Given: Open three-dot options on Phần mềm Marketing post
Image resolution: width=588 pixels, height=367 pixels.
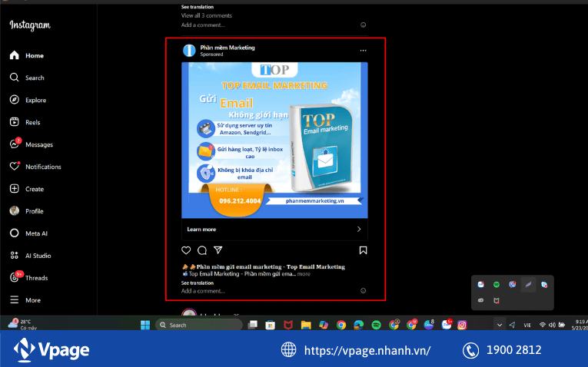Looking at the screenshot, I should [363, 51].
